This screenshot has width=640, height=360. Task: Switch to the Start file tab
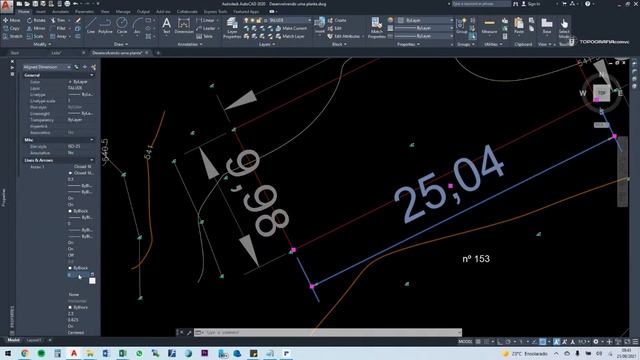coord(15,53)
